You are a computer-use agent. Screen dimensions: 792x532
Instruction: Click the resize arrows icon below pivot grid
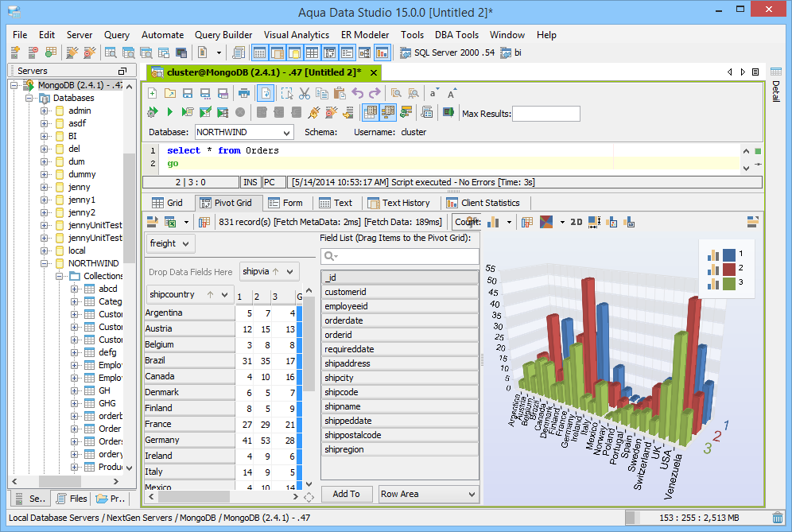[x=309, y=497]
